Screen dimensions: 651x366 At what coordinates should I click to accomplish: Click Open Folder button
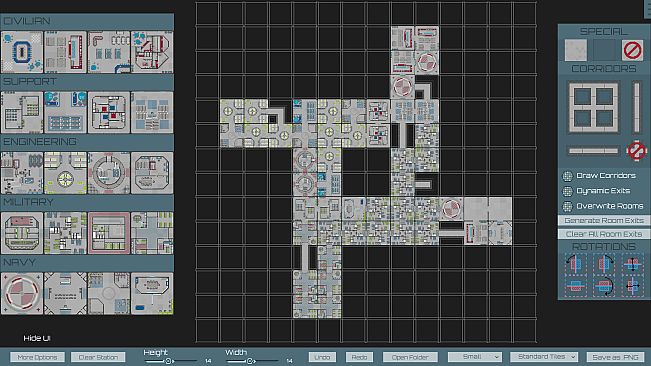tap(410, 357)
